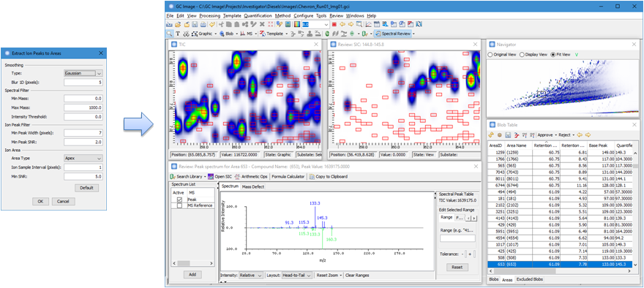This screenshot has height=288, width=644.
Task: Click the Range text field in spectrum panel
Action: pyautogui.click(x=457, y=238)
